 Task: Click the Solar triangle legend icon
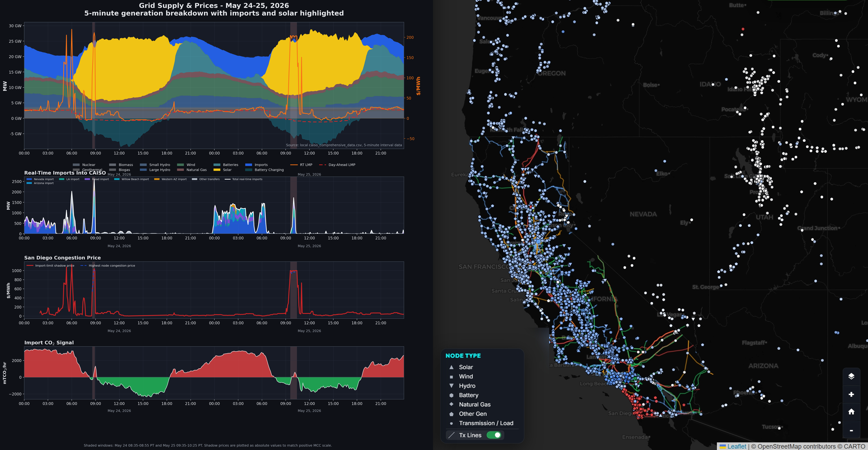point(452,367)
